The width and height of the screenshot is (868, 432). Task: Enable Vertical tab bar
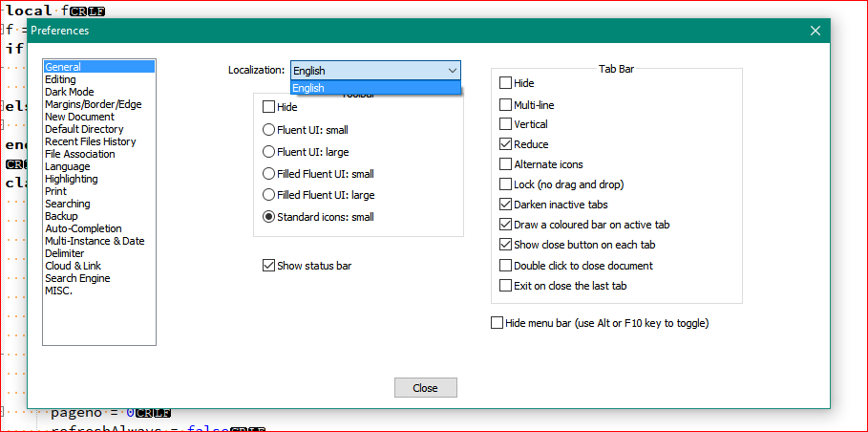pos(505,124)
